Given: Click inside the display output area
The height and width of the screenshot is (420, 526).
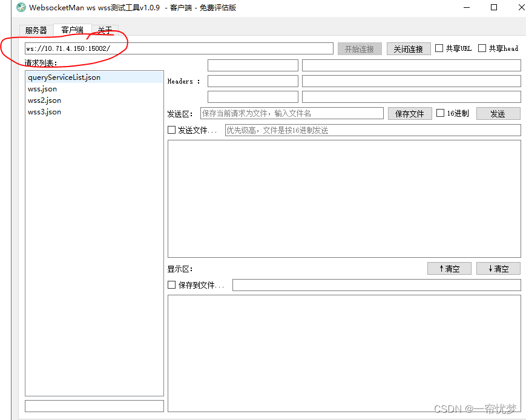Looking at the screenshot, I should pos(344,353).
